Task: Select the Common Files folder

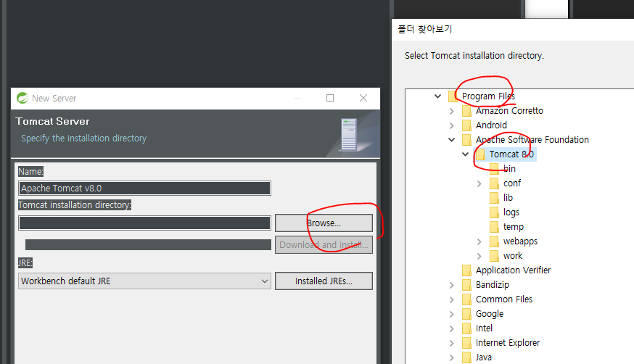Action: tap(504, 299)
